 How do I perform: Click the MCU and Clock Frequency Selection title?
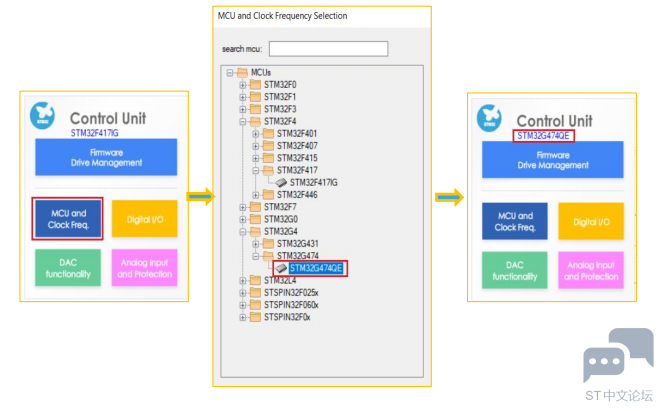(x=282, y=16)
